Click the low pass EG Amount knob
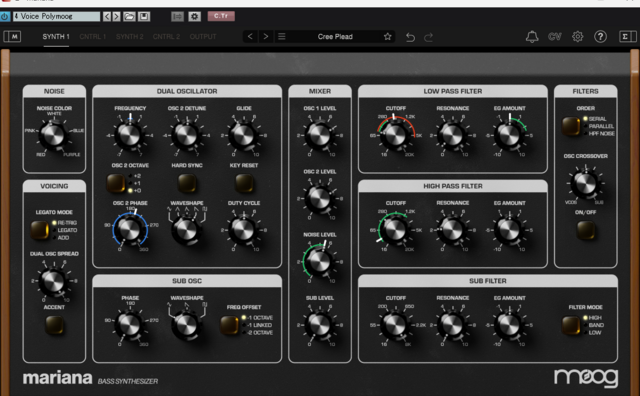Image resolution: width=640 pixels, height=396 pixels. tap(509, 135)
